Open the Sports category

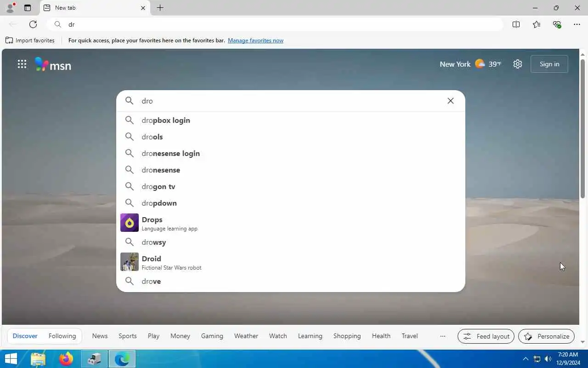point(128,336)
